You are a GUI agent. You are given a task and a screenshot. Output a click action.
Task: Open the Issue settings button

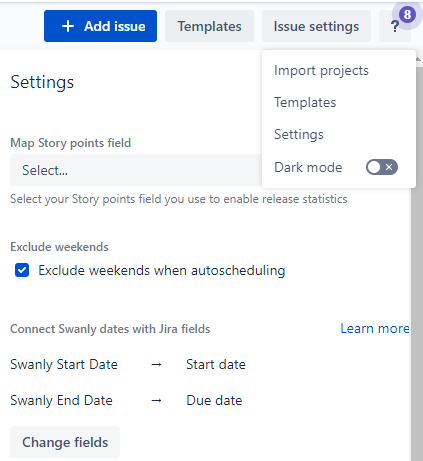316,26
